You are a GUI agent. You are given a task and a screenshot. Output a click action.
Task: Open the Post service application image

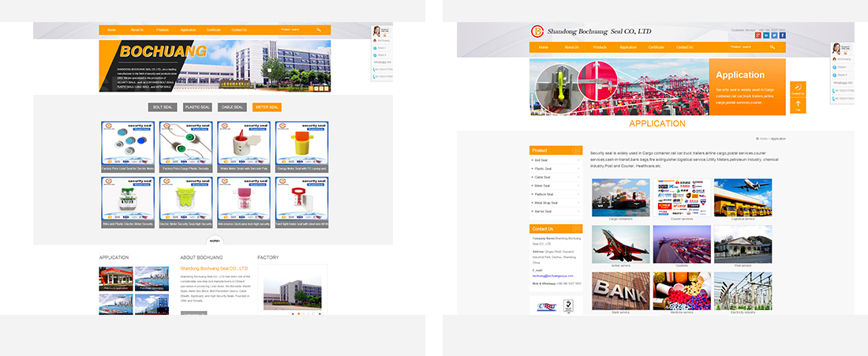(x=743, y=244)
